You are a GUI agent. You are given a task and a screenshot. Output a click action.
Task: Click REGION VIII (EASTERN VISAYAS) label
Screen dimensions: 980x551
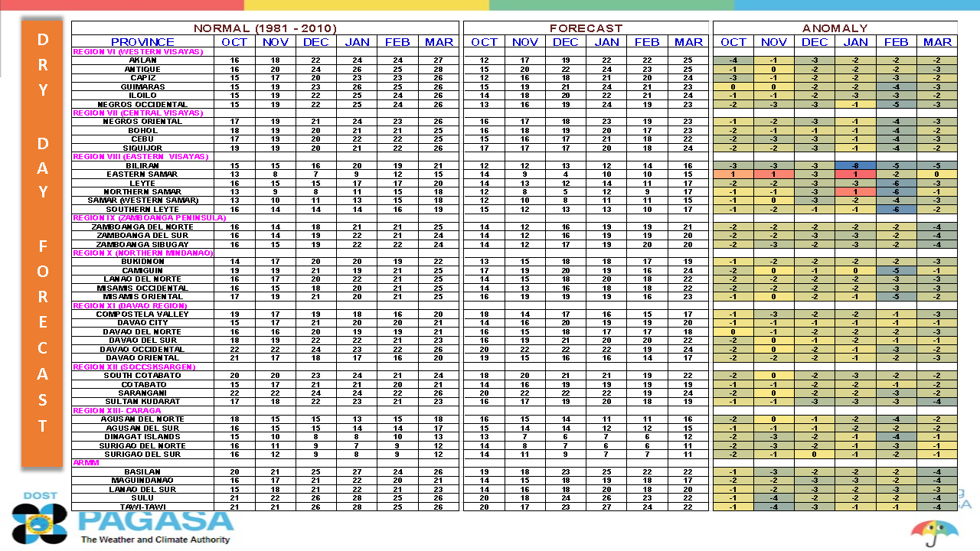(141, 156)
